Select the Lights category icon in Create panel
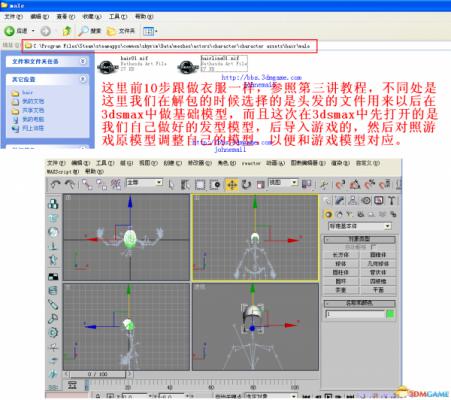 [350, 214]
